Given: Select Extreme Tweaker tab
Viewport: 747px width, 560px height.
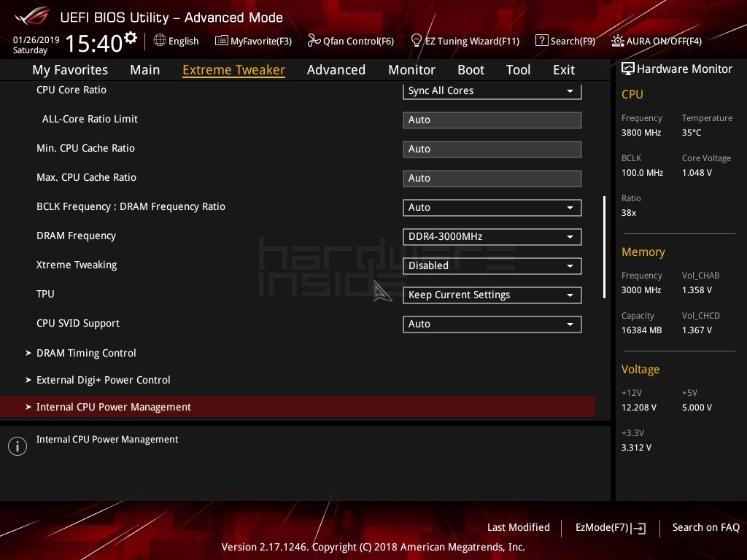Looking at the screenshot, I should (x=234, y=70).
